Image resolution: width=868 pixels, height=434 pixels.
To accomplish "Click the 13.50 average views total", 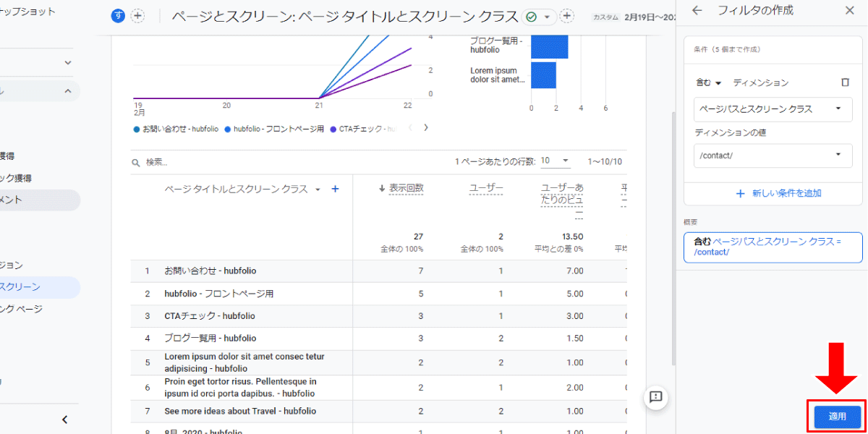I will click(x=572, y=237).
